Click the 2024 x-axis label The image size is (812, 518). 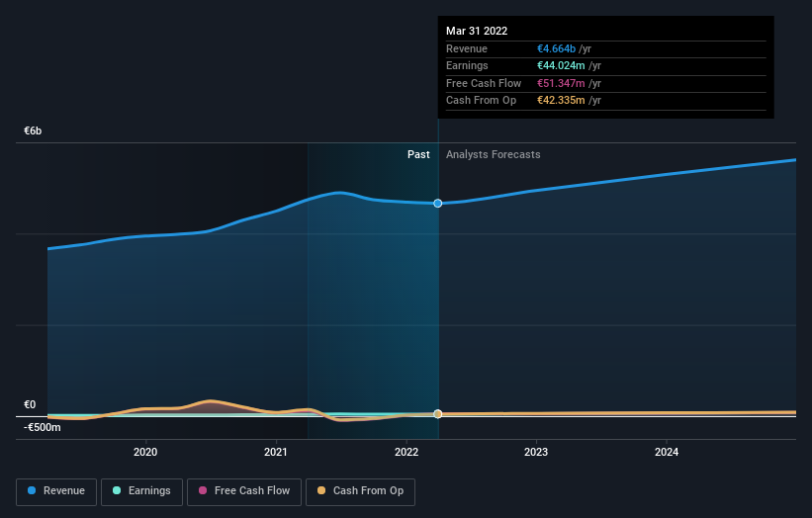667,452
